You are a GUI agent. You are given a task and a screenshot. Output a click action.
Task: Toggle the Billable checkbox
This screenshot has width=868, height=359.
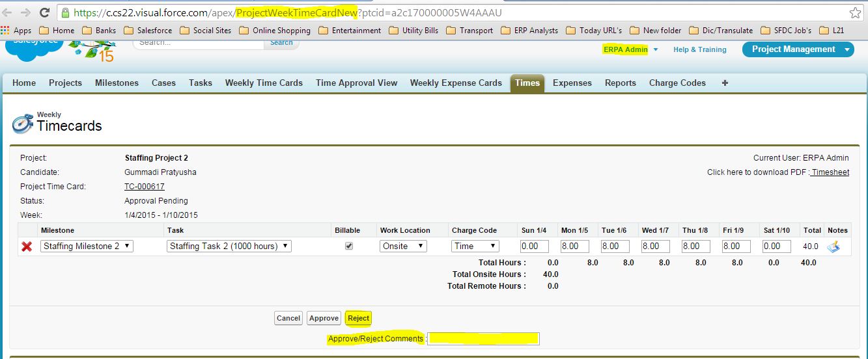(349, 246)
